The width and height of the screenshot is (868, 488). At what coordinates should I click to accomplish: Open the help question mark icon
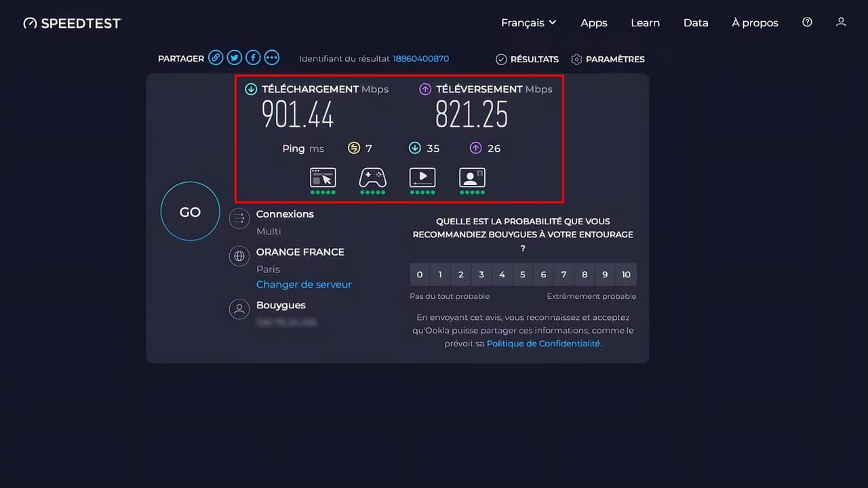[807, 22]
